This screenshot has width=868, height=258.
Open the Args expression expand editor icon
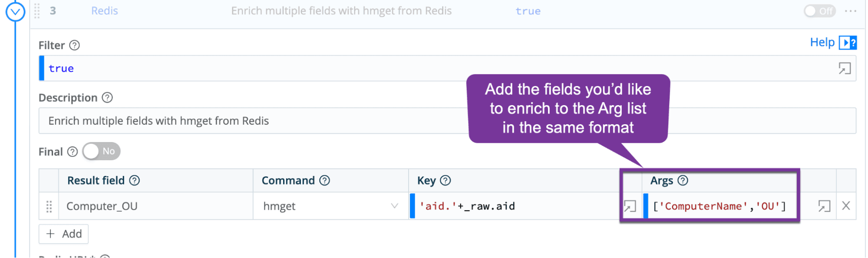(x=824, y=206)
